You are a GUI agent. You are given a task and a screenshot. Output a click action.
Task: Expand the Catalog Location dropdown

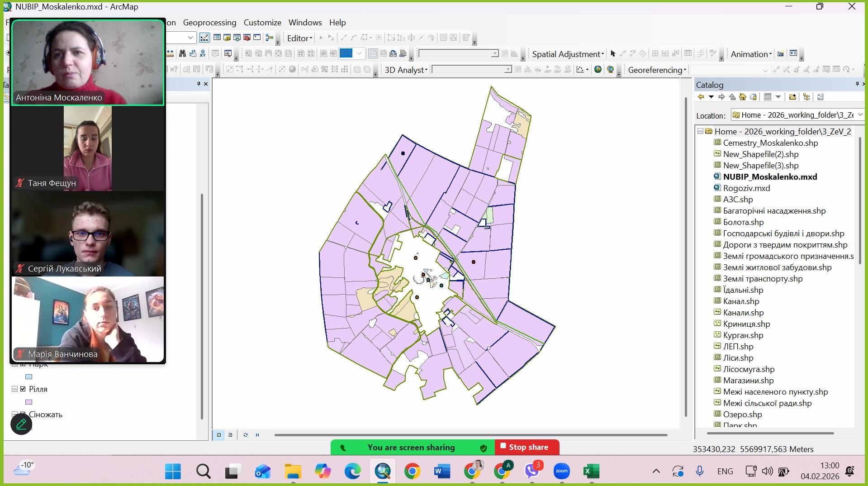click(x=860, y=115)
